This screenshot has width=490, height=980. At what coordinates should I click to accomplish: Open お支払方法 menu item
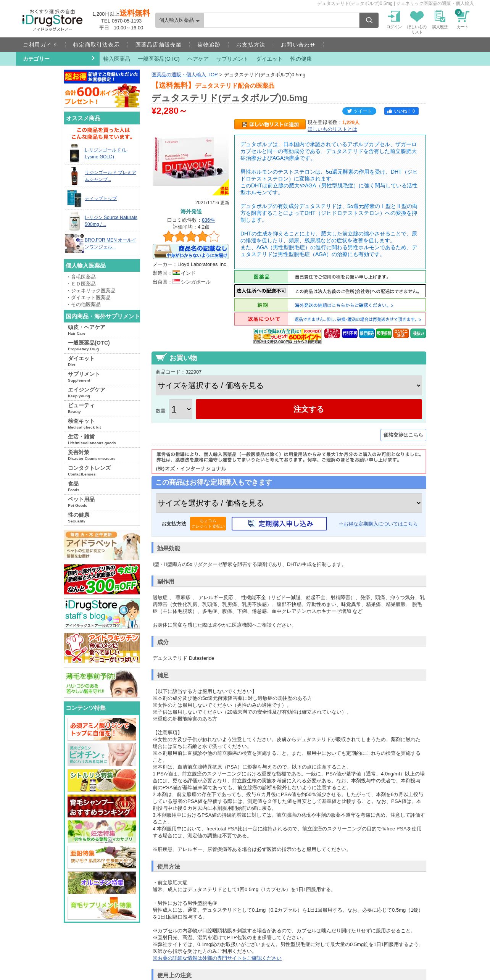coord(250,45)
